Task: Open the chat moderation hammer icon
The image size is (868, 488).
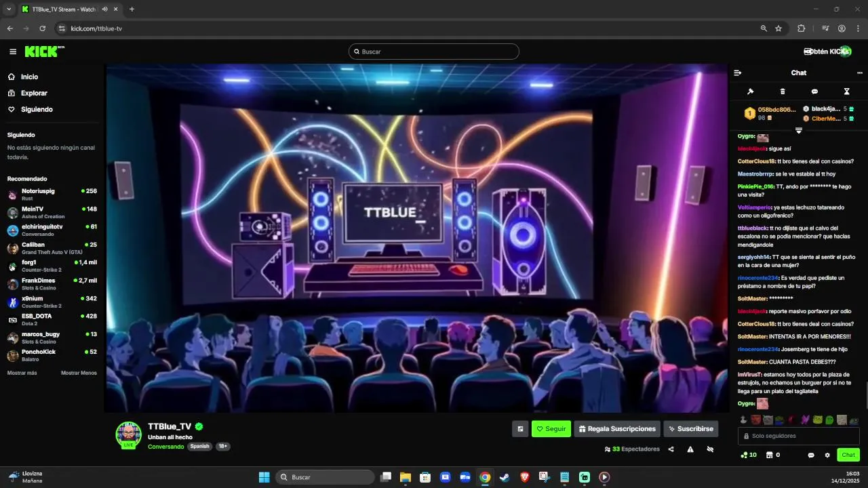Action: pyautogui.click(x=751, y=91)
